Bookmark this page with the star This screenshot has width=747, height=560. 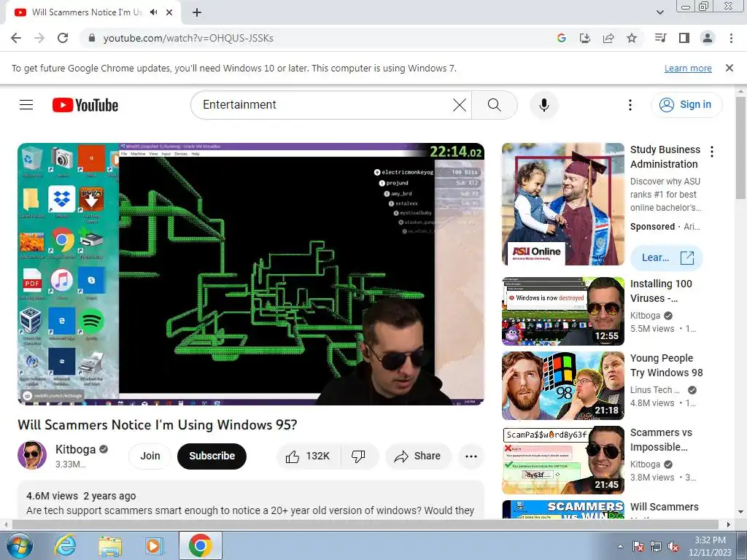[631, 38]
